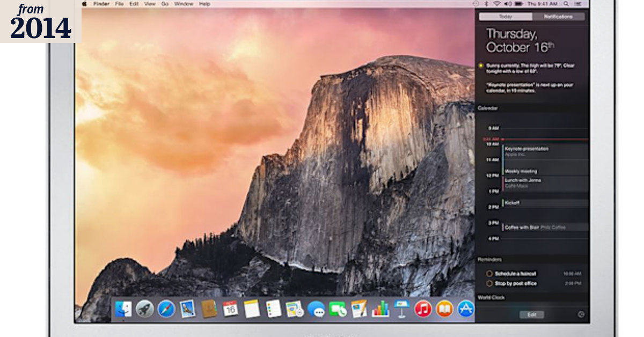Open the Help menu
Screen dimensions: 644x337
[204, 4]
